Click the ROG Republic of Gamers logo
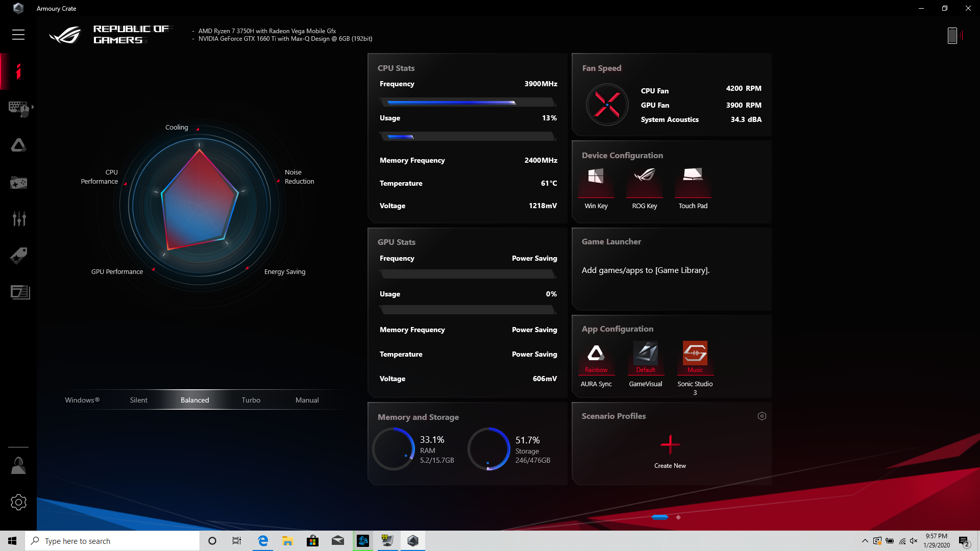The width and height of the screenshot is (980, 551). (110, 35)
